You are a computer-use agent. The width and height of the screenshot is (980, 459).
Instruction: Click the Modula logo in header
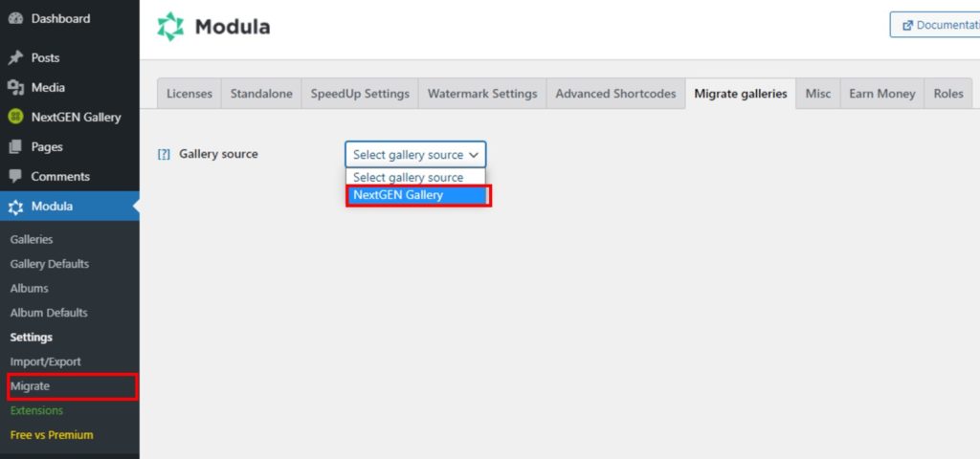tap(170, 27)
